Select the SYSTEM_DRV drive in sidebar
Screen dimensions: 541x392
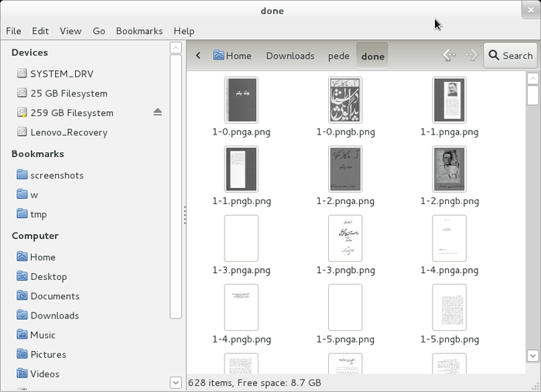[61, 73]
